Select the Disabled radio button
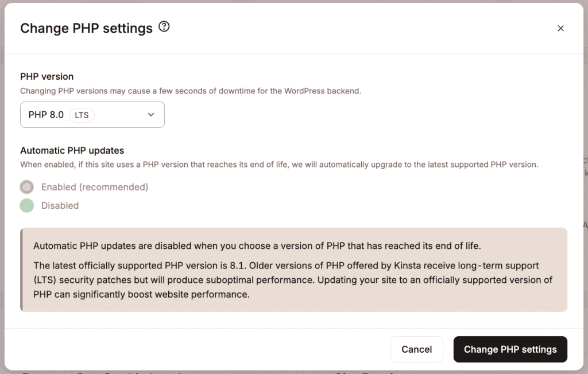The height and width of the screenshot is (374, 588). (26, 205)
